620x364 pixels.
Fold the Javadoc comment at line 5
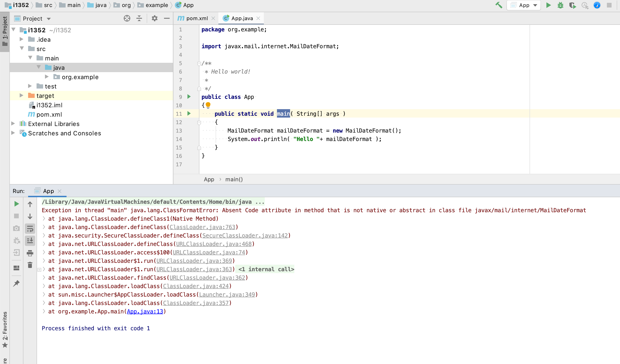(x=199, y=64)
